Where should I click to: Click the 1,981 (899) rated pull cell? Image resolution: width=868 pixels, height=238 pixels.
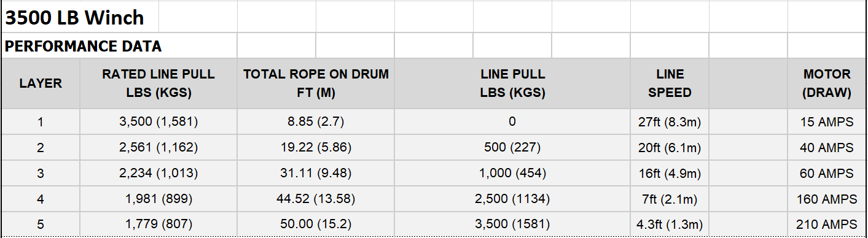158,199
